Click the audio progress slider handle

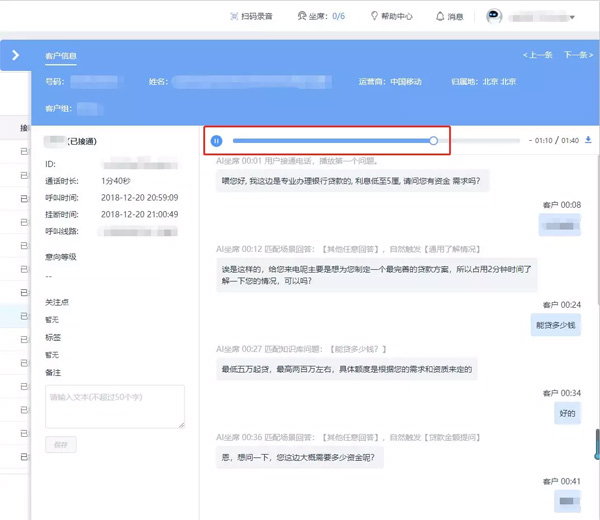tap(433, 141)
